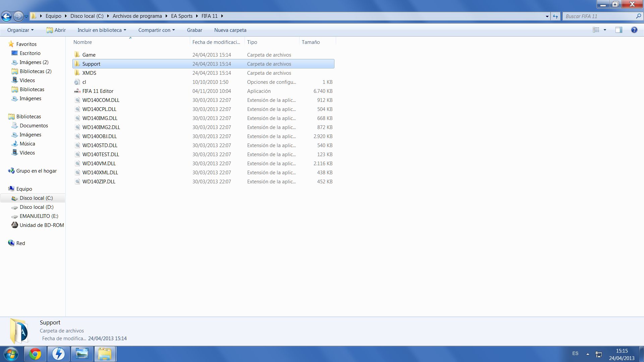The image size is (644, 362).
Task: Click EA Sports in address breadcrumb
Action: click(181, 16)
